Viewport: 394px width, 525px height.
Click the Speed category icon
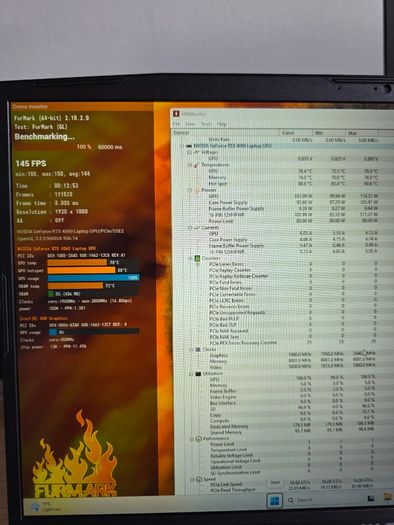199,479
